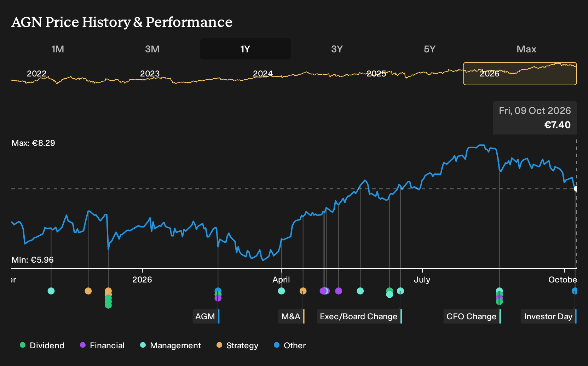Toggle the Management legend filter

coord(171,345)
